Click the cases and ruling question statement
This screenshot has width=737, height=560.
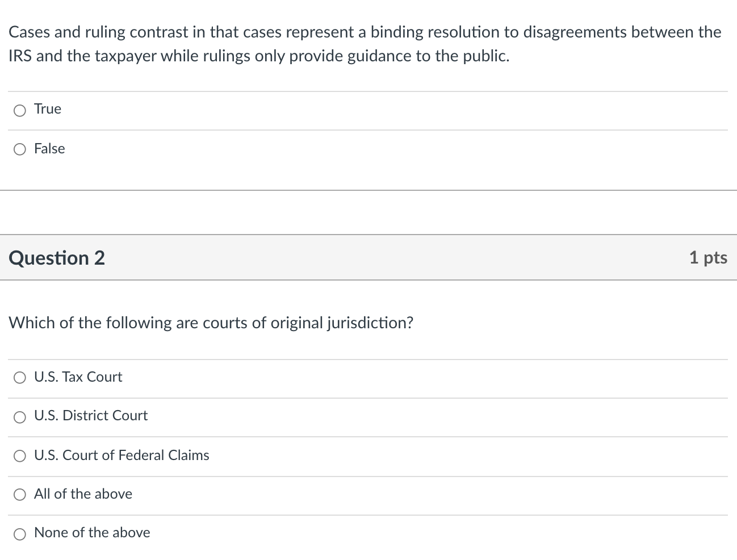point(365,44)
